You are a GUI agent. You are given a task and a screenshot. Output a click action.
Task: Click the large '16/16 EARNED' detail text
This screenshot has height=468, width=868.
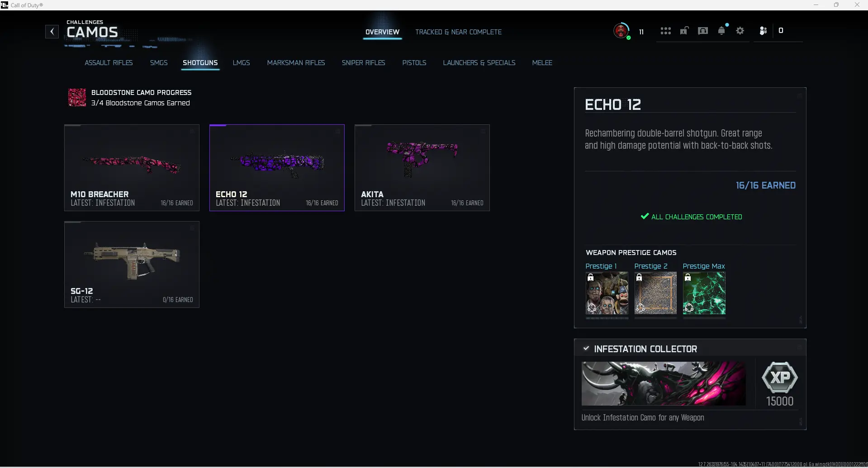point(765,185)
